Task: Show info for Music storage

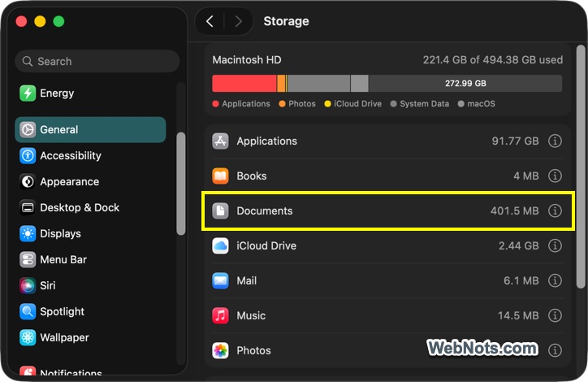Action: [x=555, y=315]
